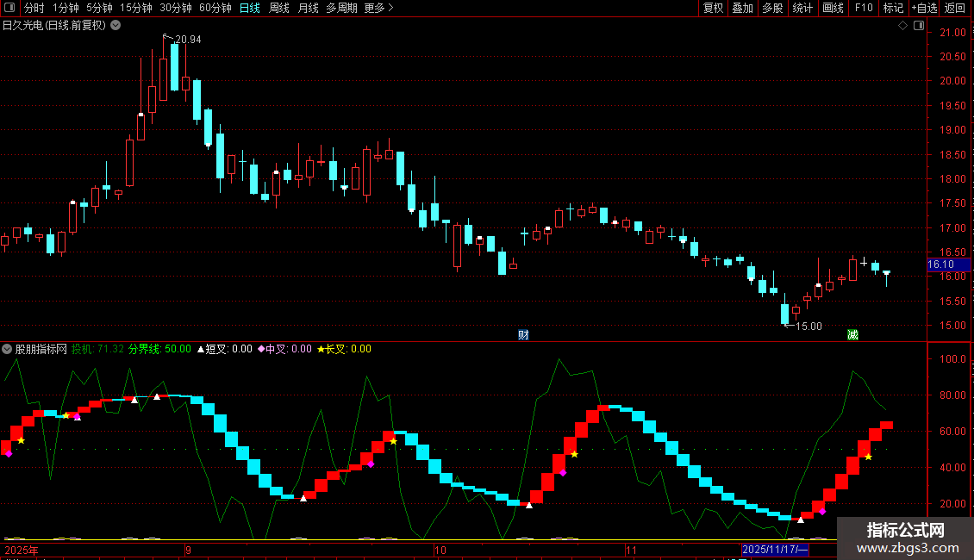Viewport: 974px width, 560px height.
Task: Click the 标记 mark button
Action: click(893, 8)
